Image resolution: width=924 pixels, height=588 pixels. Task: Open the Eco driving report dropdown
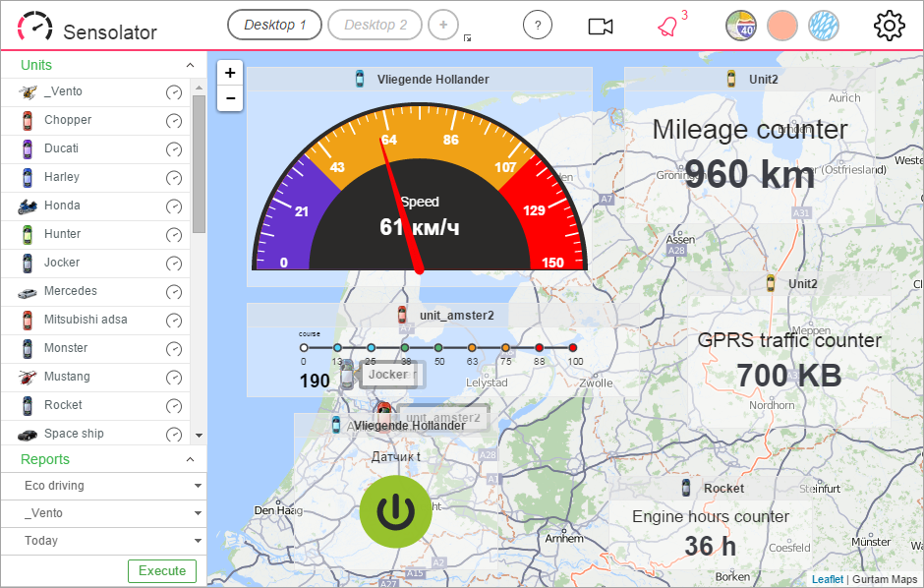tap(104, 486)
